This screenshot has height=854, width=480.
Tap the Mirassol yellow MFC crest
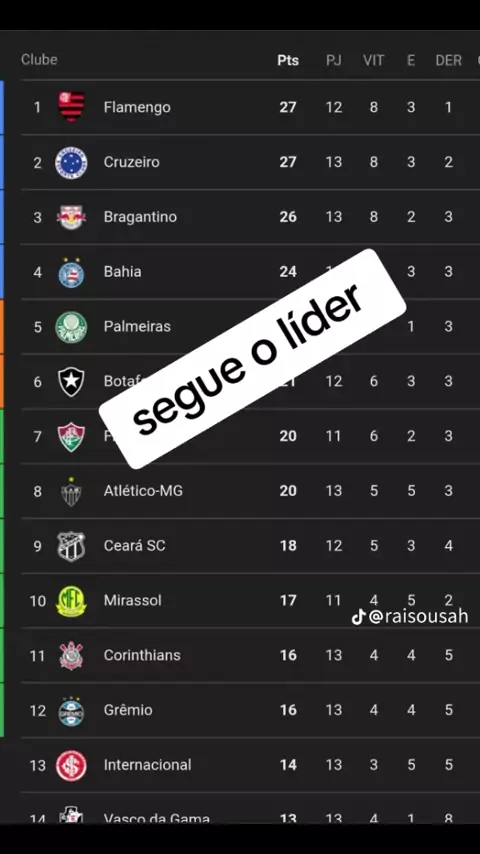pos(71,601)
